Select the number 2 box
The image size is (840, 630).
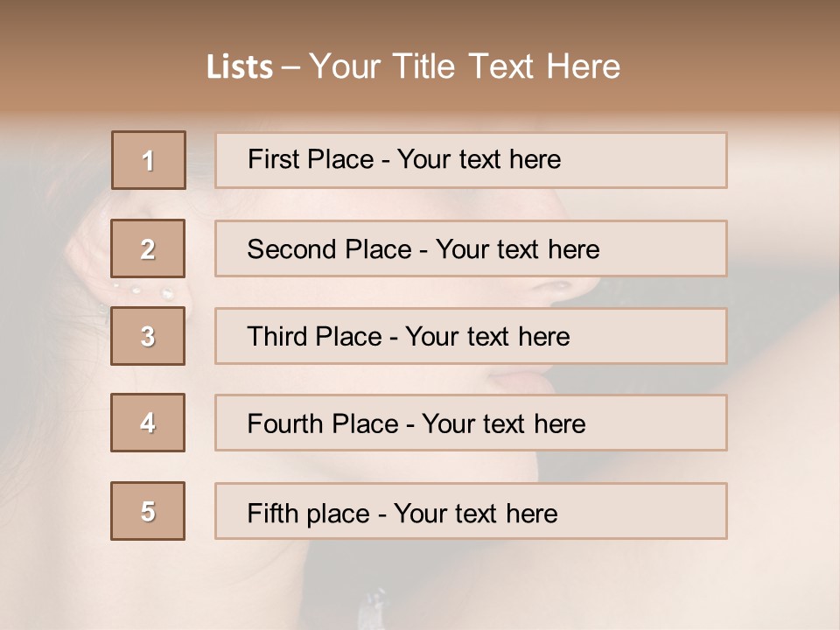point(148,248)
